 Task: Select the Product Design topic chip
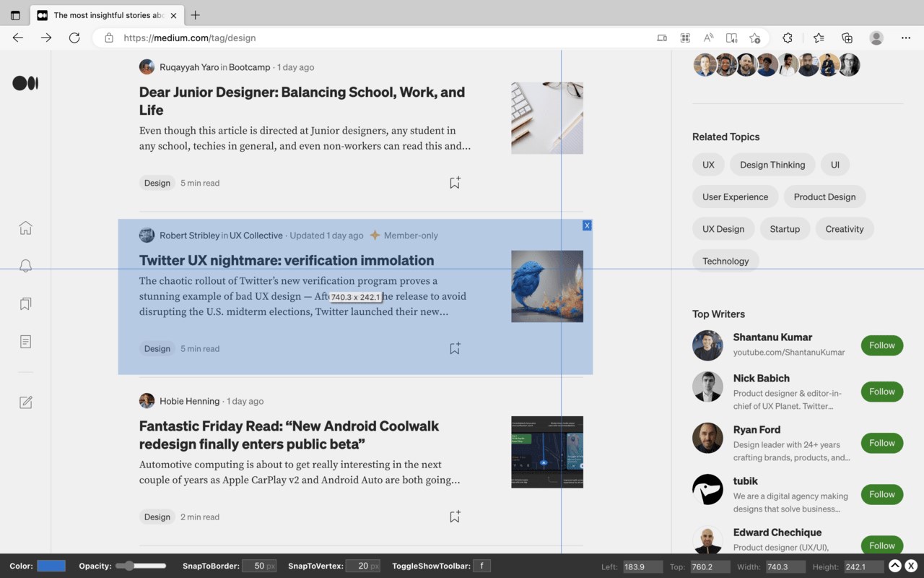(x=824, y=197)
